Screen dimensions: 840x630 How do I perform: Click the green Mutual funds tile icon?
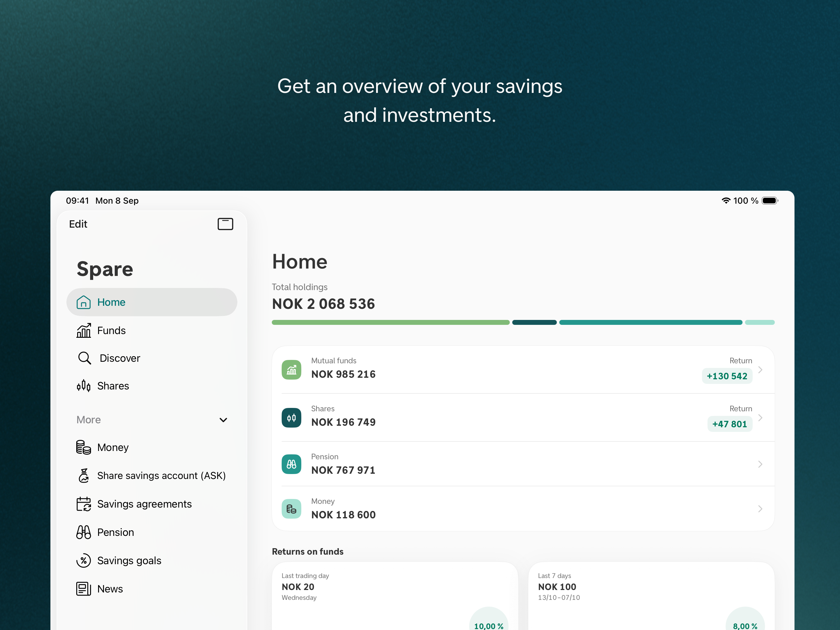click(x=291, y=369)
